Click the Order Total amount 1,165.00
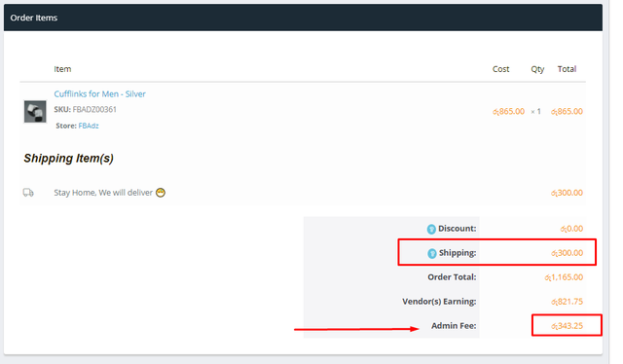This screenshot has height=364, width=623. tap(564, 277)
